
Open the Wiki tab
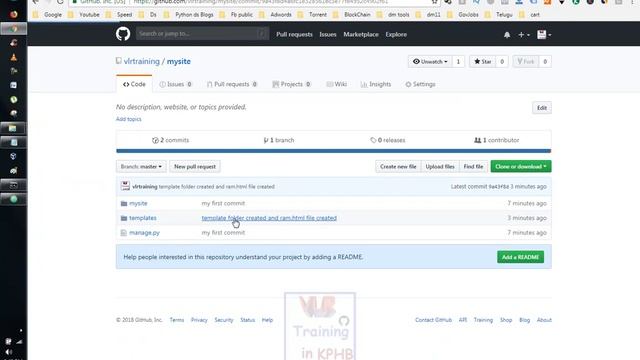(336, 84)
